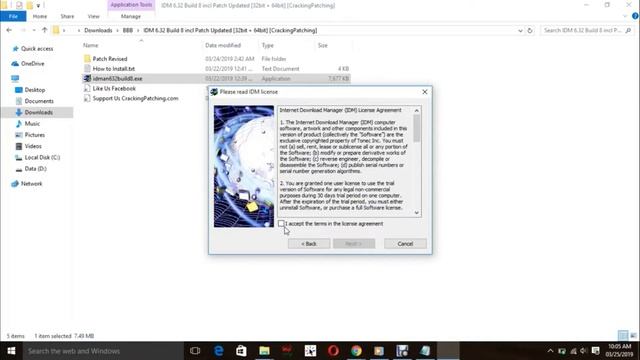Open the Share ribbon tab
640x360 pixels.
tap(67, 16)
